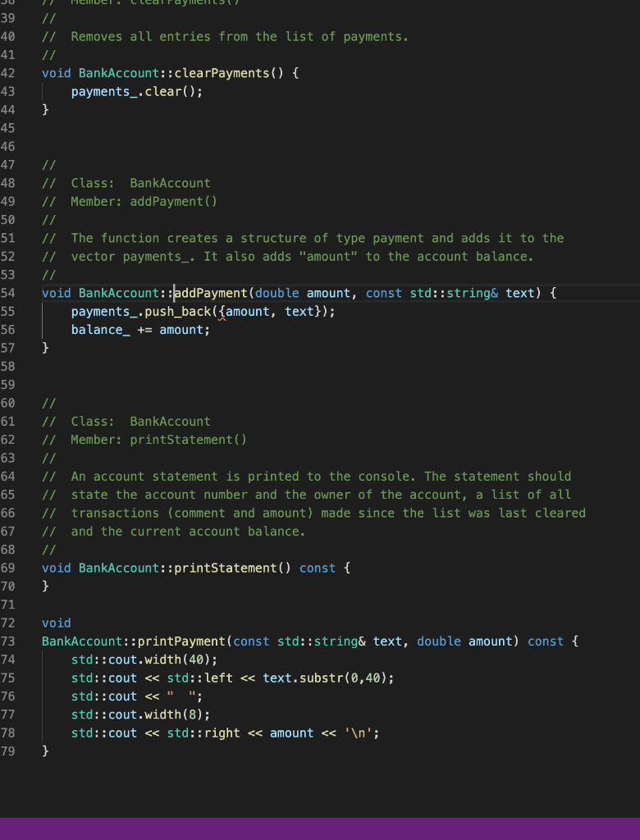Click the closing brace on line 79
Viewport: 640px width, 840px height.
(x=46, y=751)
